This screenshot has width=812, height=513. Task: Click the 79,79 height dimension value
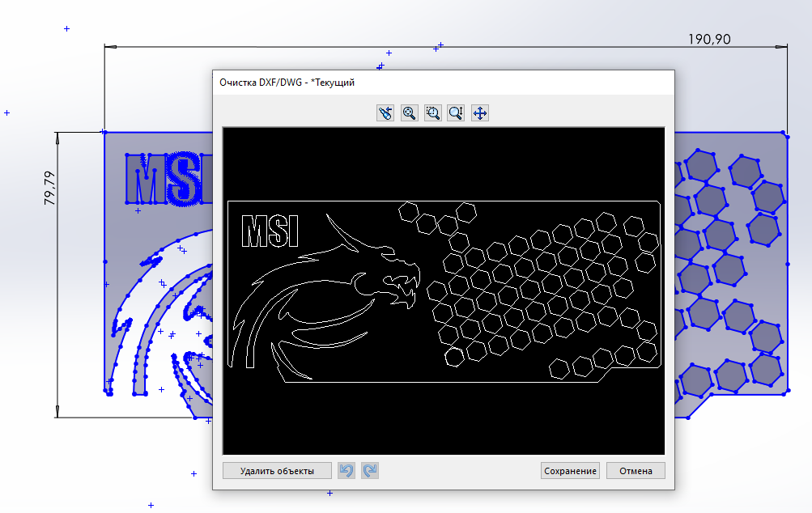point(49,188)
